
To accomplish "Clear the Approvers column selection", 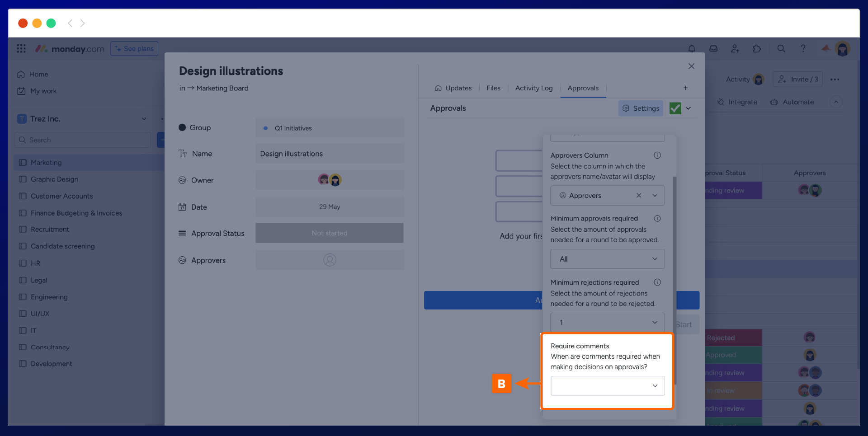I will 639,196.
